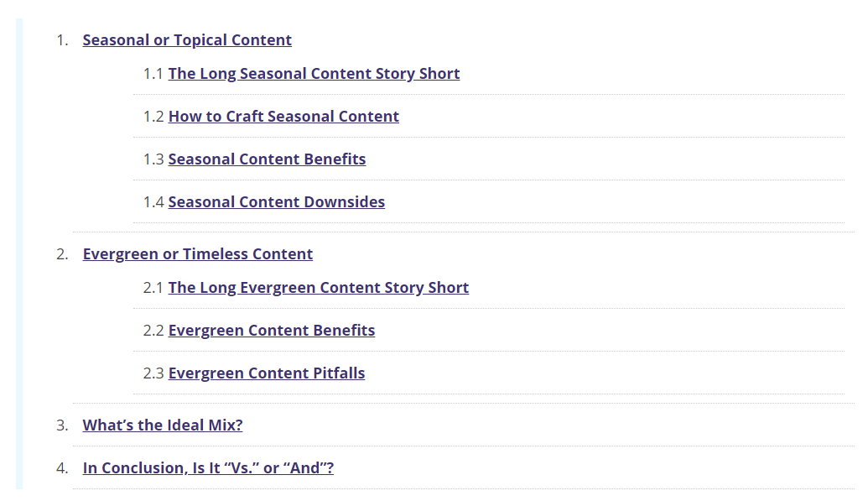The image size is (868, 501).
Task: Click The Long Evergreen Content Story Short
Action: (319, 287)
